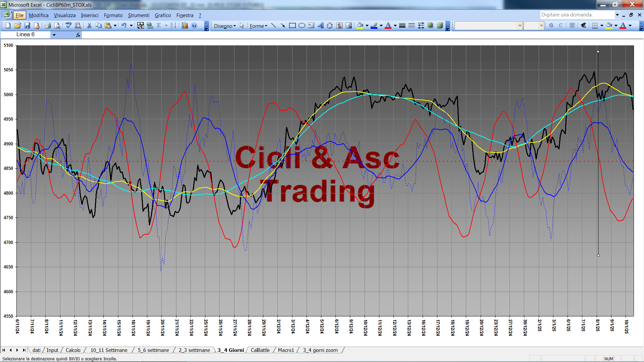Switch to 3_4 giorni zoom tab
644x362 pixels.
(320, 350)
